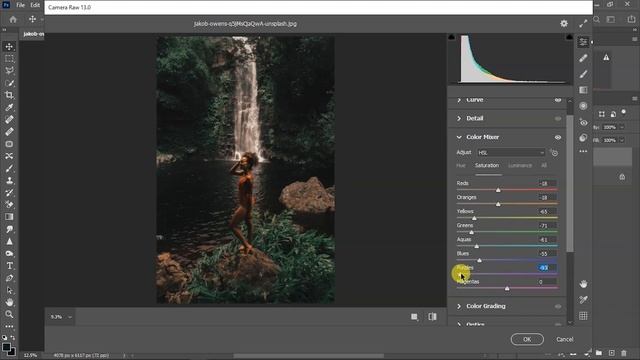The height and width of the screenshot is (360, 640).
Task: Select the Lasso tool
Action: click(9, 71)
